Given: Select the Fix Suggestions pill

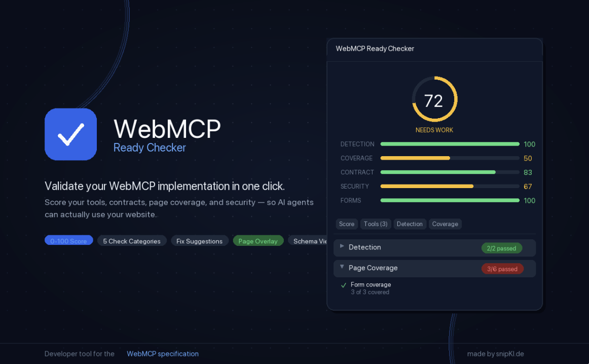Looking at the screenshot, I should pos(199,241).
